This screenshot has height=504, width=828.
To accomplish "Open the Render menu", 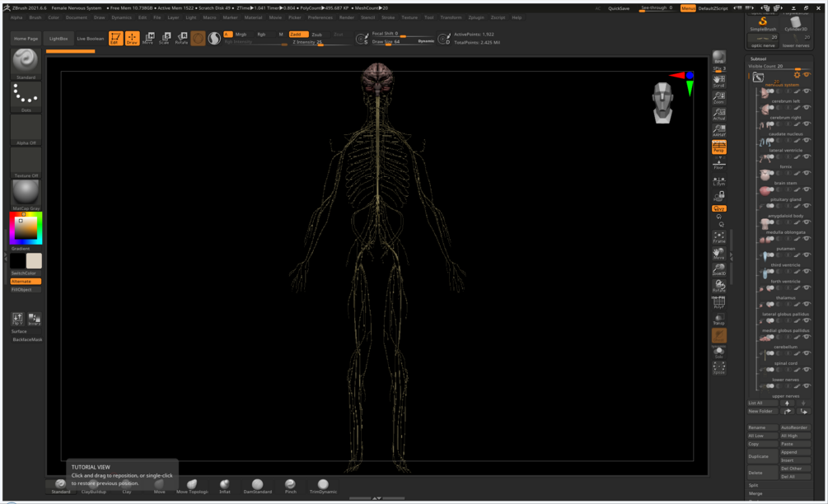I will pyautogui.click(x=347, y=17).
